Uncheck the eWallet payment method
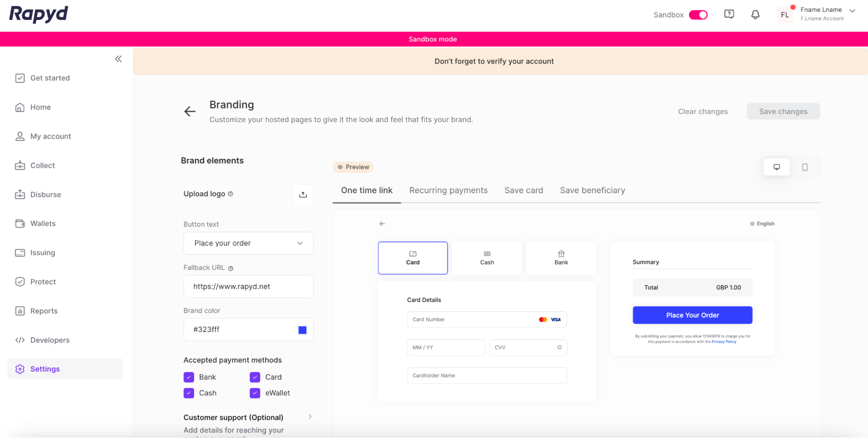The height and width of the screenshot is (438, 868). click(x=255, y=393)
